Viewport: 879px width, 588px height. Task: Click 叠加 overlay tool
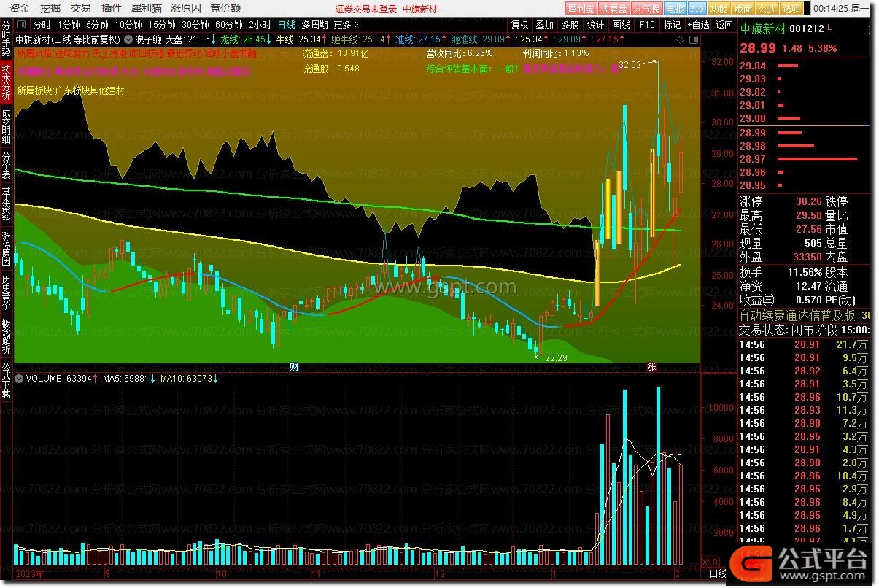(545, 25)
